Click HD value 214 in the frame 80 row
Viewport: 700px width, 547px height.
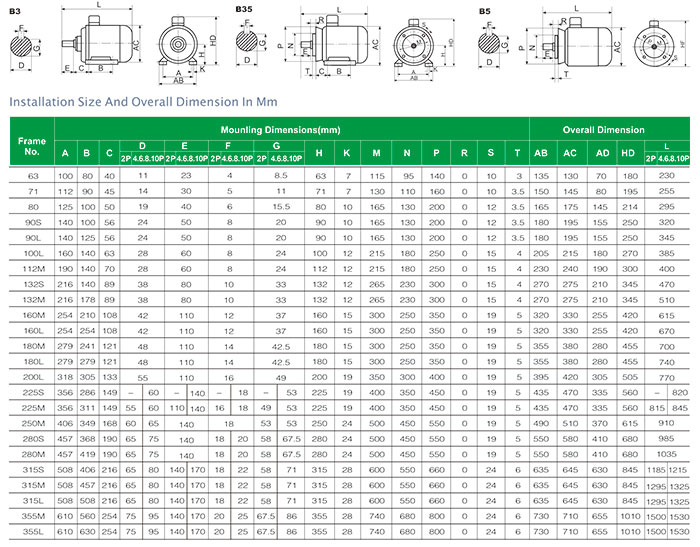coord(630,207)
